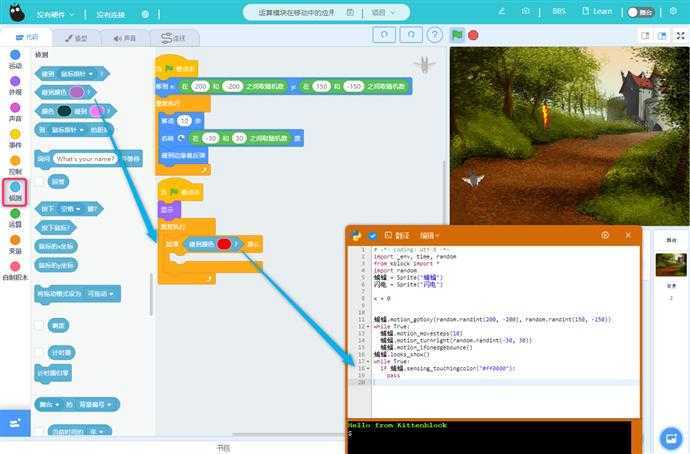This screenshot has height=454, width=690.
Task: Open chat bubble button at bottom right
Action: tap(671, 438)
